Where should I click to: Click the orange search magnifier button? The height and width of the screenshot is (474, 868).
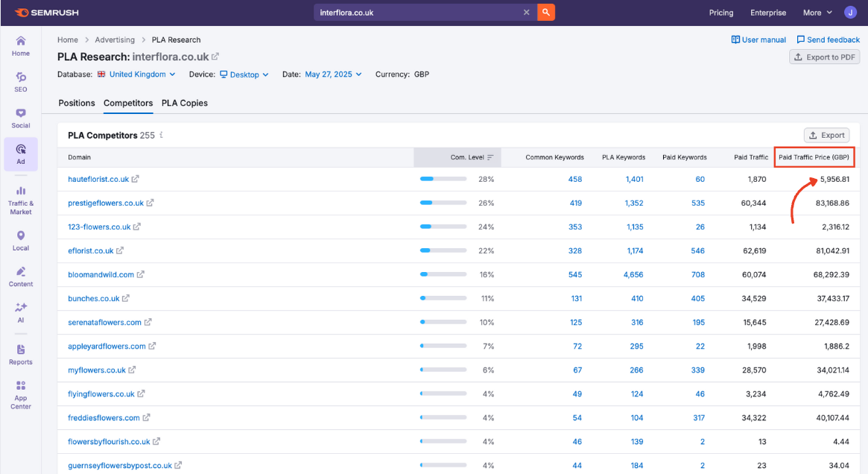pyautogui.click(x=546, y=13)
